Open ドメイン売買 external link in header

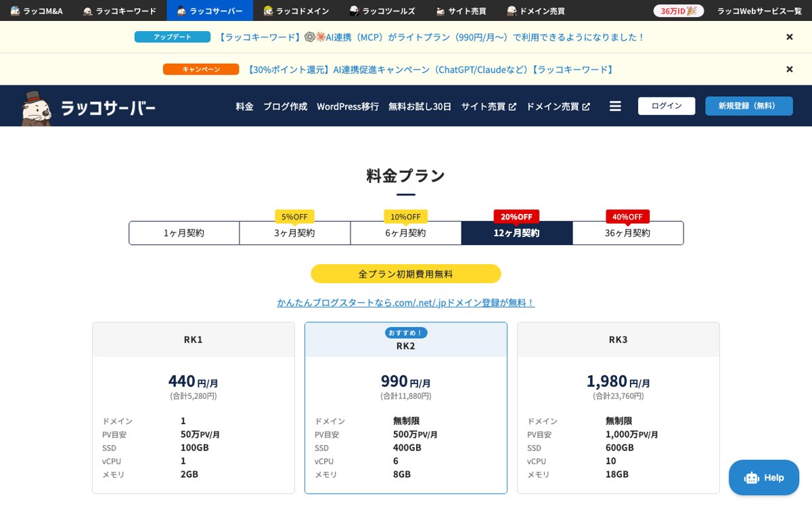click(558, 106)
